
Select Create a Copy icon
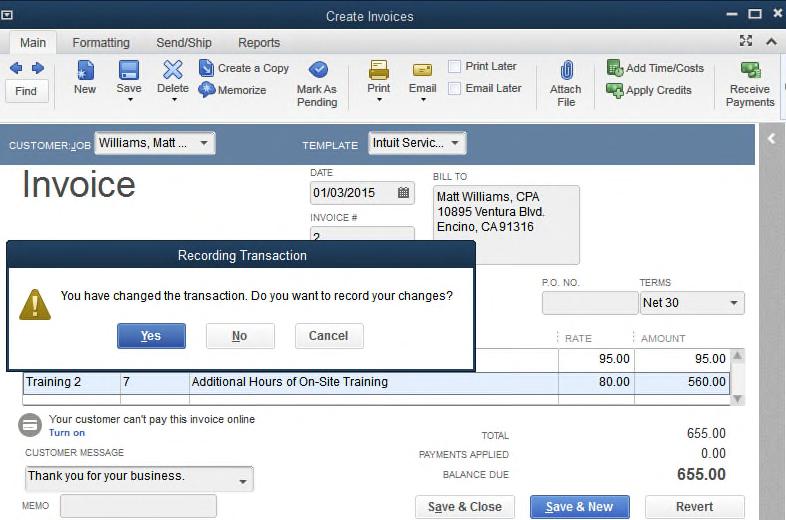coord(206,68)
